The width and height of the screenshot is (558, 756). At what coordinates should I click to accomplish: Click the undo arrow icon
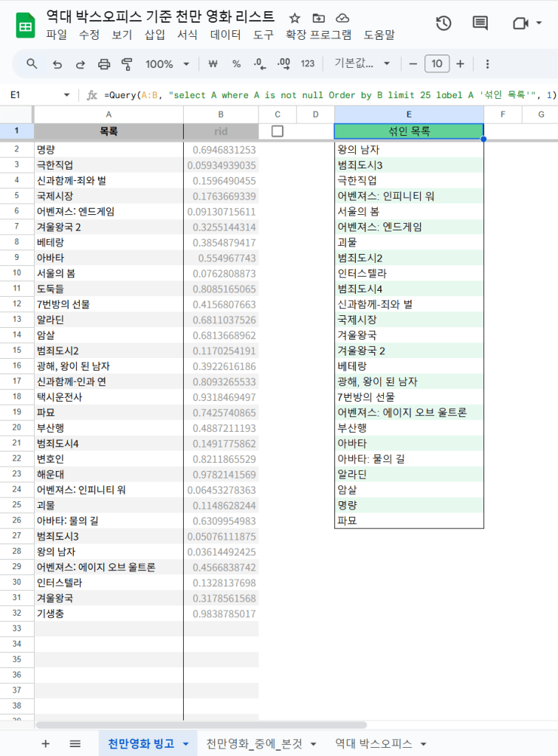(57, 64)
